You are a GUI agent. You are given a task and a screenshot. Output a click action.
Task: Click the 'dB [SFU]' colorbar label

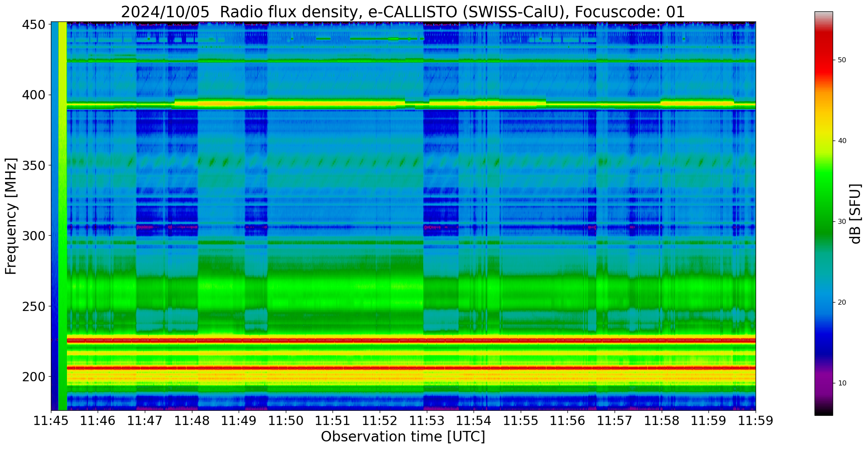(x=855, y=214)
